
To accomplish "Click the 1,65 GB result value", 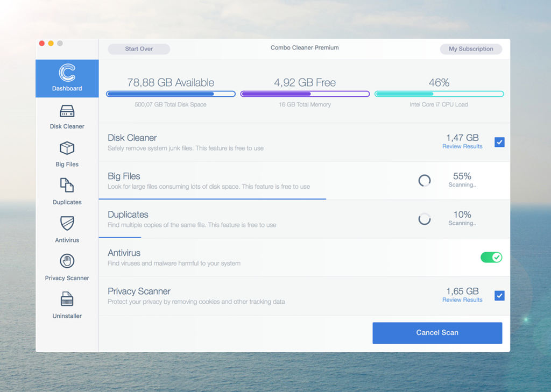I will tap(462, 291).
